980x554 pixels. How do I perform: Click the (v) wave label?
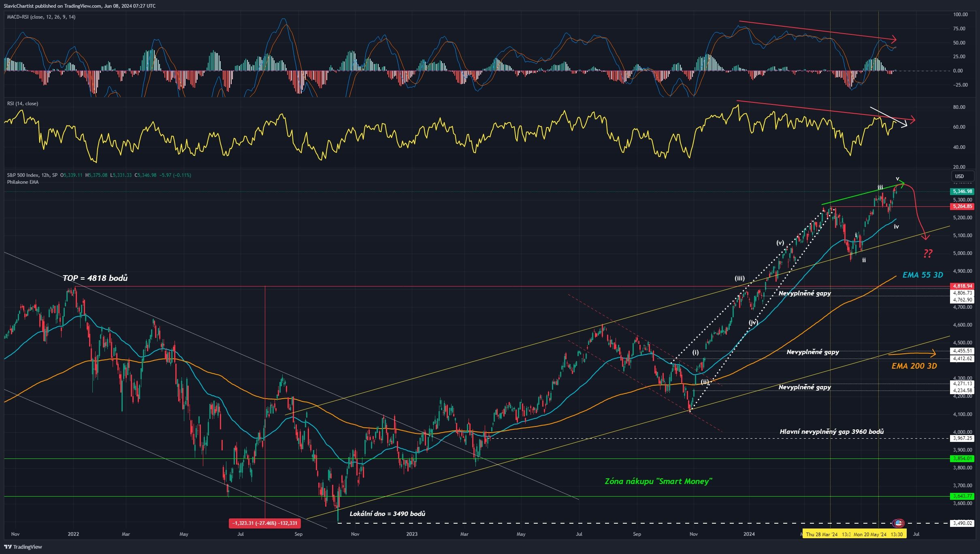tap(780, 243)
